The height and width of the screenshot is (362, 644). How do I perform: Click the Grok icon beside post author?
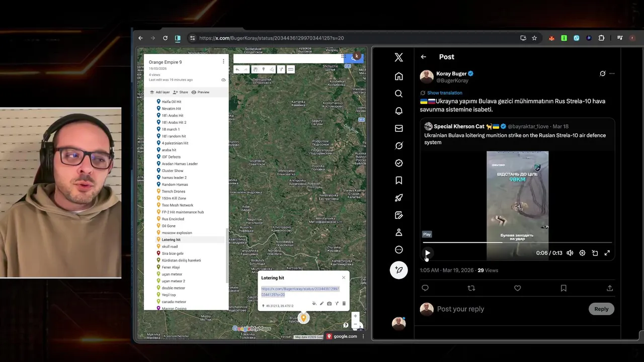pyautogui.click(x=602, y=73)
